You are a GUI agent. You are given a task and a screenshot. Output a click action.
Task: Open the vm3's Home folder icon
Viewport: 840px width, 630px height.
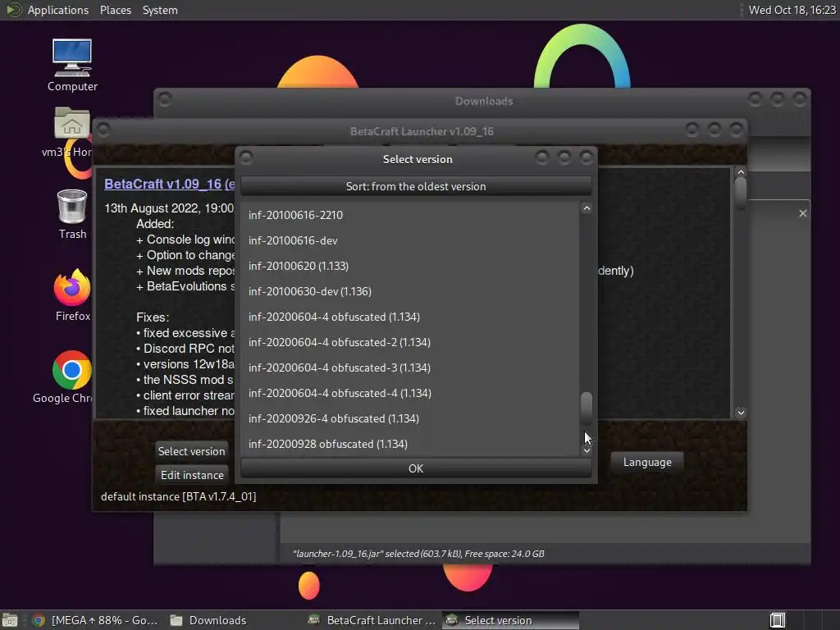pos(72,132)
